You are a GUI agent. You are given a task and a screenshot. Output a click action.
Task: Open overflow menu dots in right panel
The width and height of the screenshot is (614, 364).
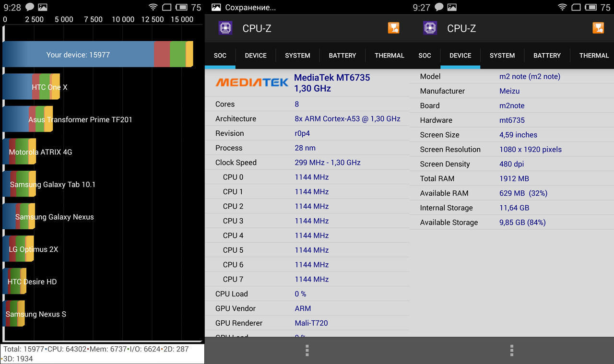(x=512, y=351)
